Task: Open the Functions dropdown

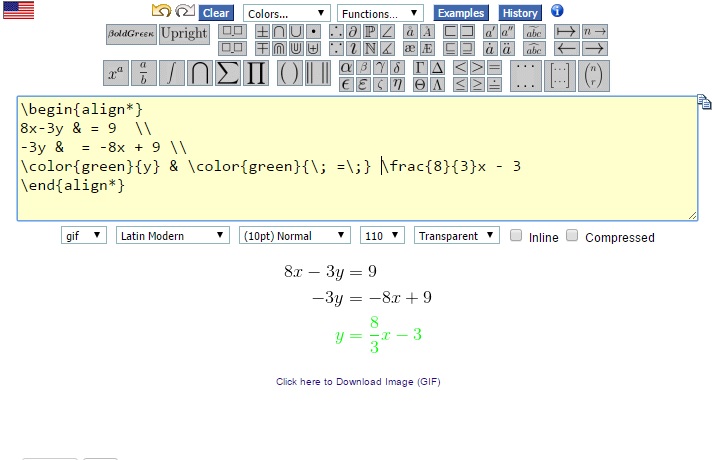Action: click(x=380, y=13)
